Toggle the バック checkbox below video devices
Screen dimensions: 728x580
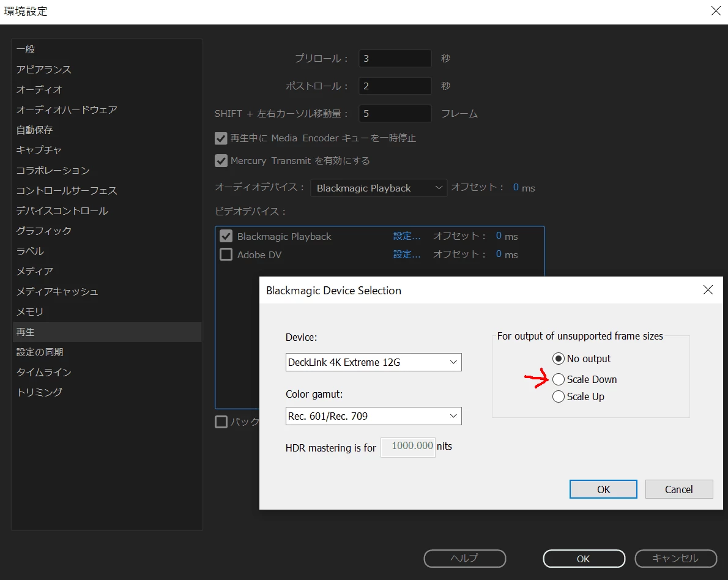[221, 422]
